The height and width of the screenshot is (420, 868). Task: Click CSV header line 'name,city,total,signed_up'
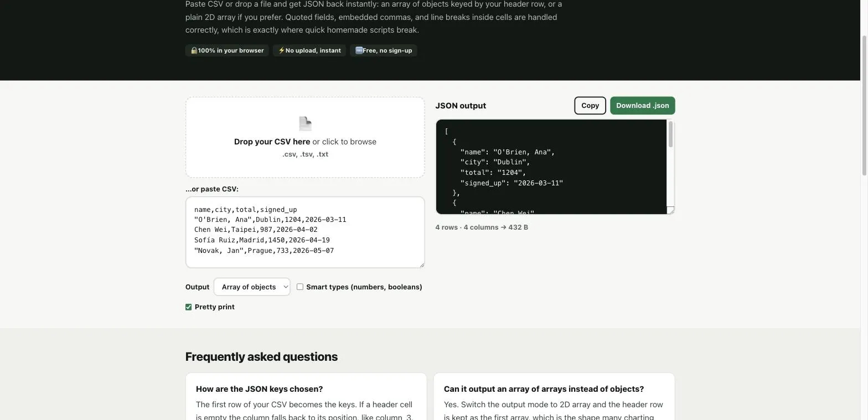[246, 210]
